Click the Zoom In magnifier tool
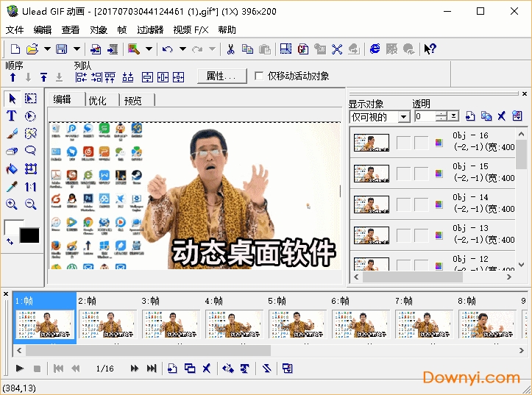The width and height of the screenshot is (532, 395). pyautogui.click(x=12, y=204)
